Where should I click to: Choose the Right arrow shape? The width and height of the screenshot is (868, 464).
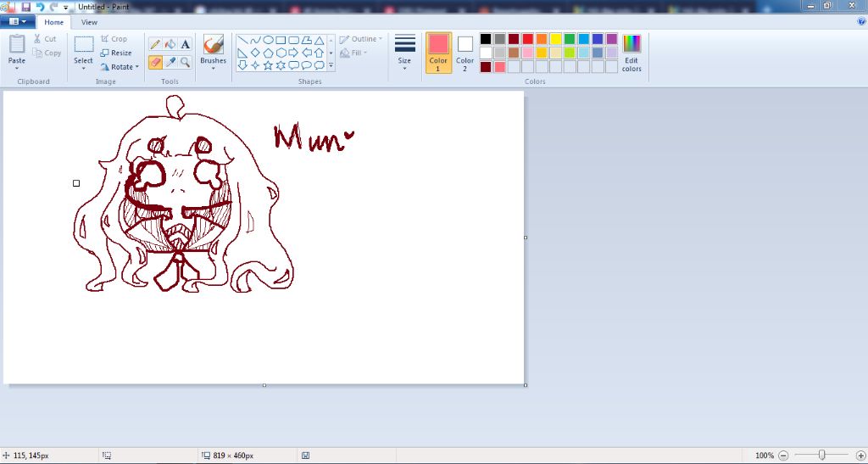point(293,53)
